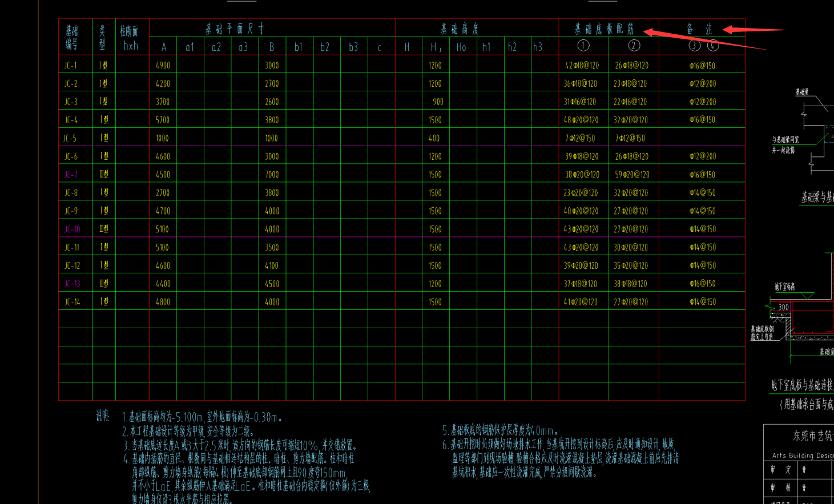This screenshot has width=834, height=504.
Task: Click the "JC-1" foundation number cell
Action: [71, 66]
